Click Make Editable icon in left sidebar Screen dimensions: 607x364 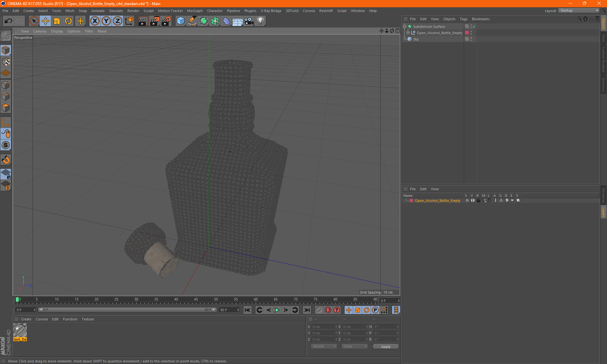pyautogui.click(x=6, y=36)
